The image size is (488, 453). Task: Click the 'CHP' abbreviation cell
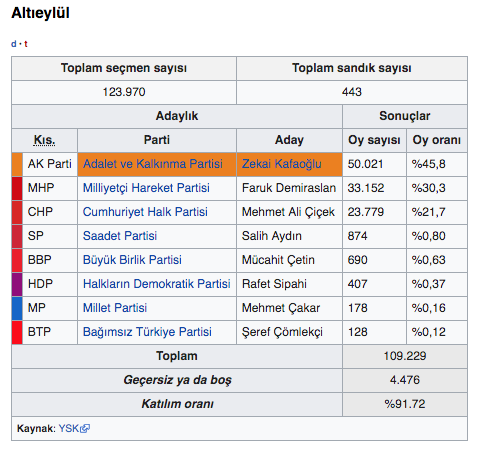click(50, 212)
